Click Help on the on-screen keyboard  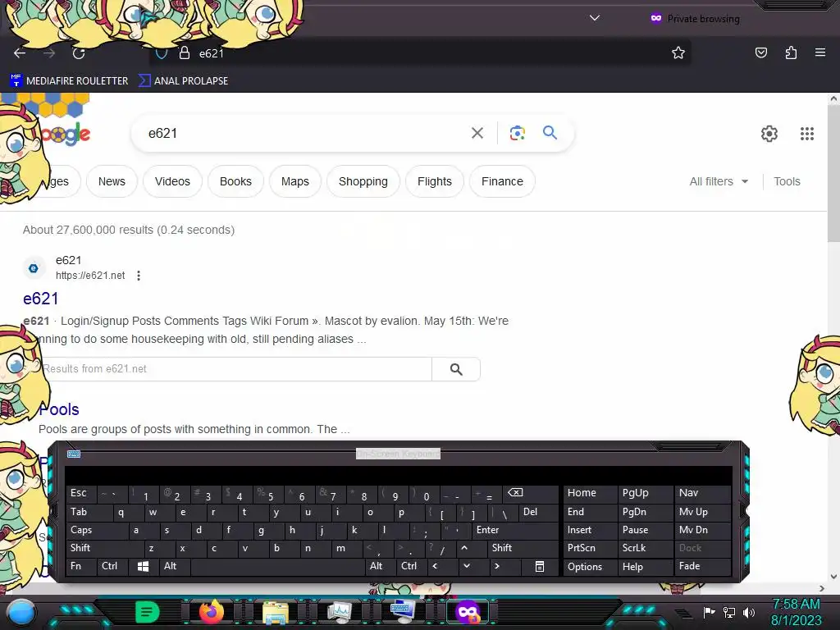click(646, 566)
